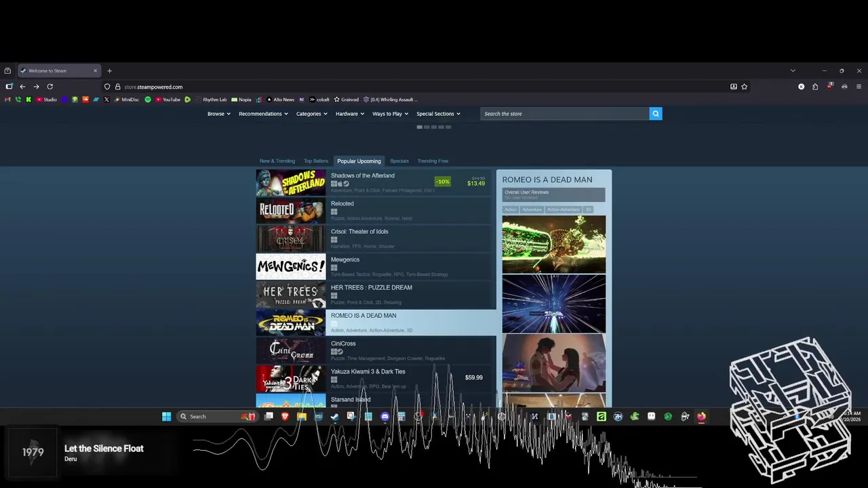Image resolution: width=868 pixels, height=488 pixels.
Task: Open Firefox from the taskbar
Action: point(701,416)
